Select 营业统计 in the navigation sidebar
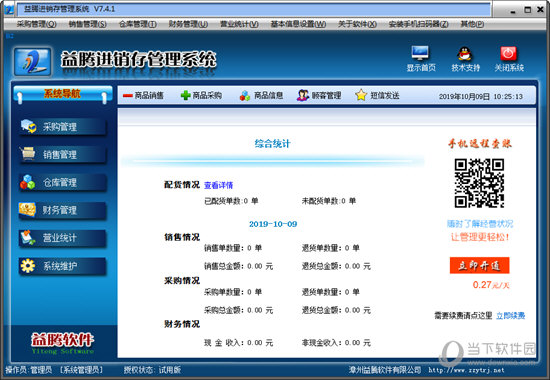550x380 pixels. coord(63,238)
